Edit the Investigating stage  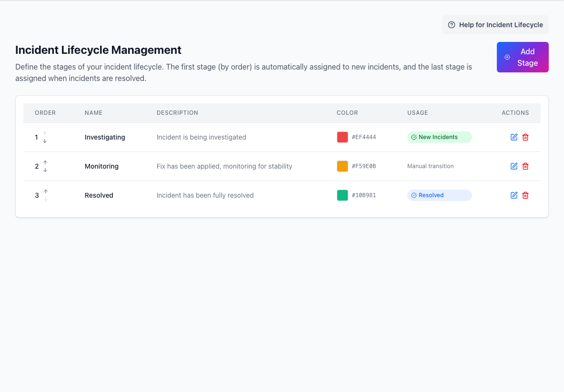[x=514, y=137]
